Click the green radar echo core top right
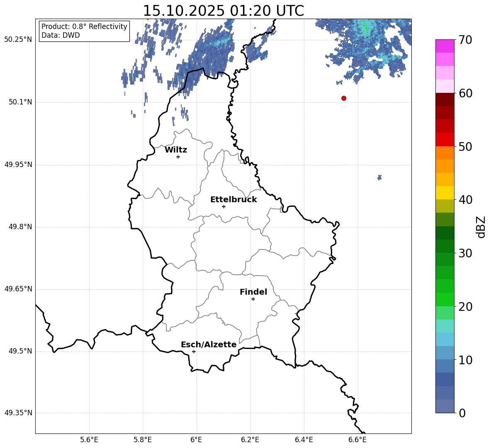This screenshot has width=491, height=448. click(365, 27)
